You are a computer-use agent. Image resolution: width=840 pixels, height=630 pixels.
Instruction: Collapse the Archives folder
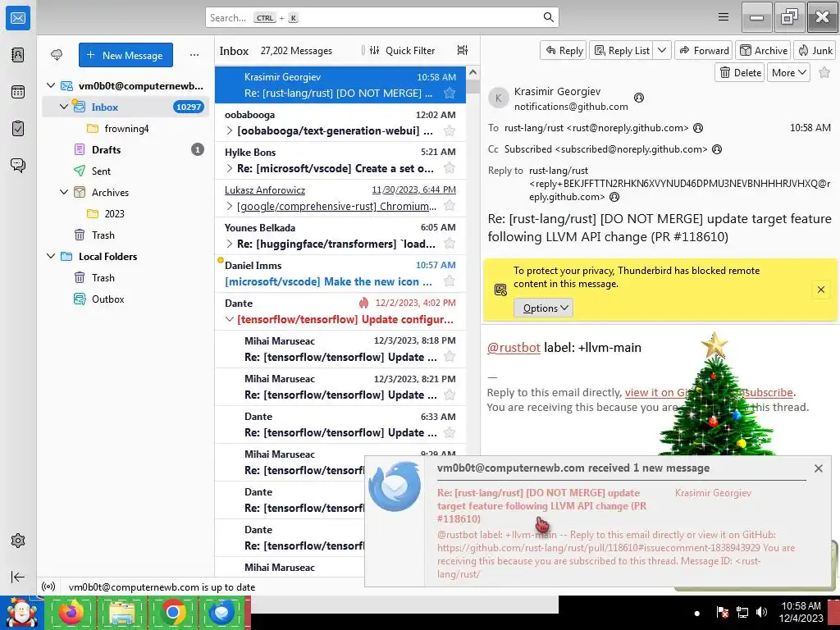[64, 192]
